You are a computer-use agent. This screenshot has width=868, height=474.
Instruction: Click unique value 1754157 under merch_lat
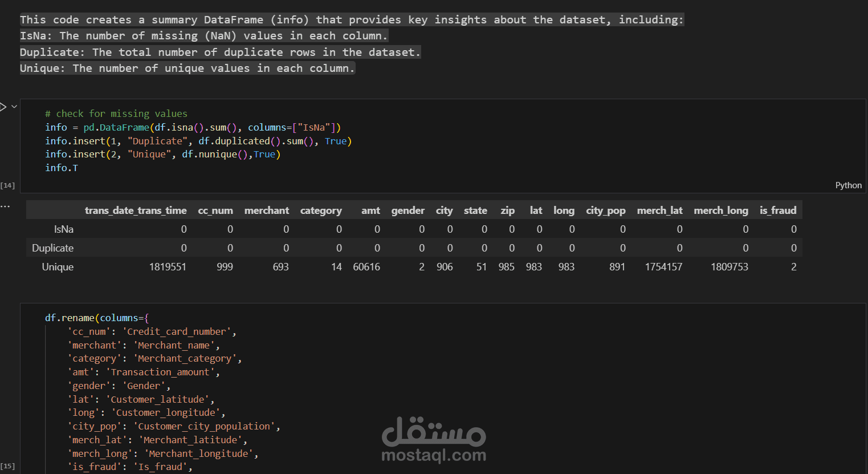pos(663,267)
